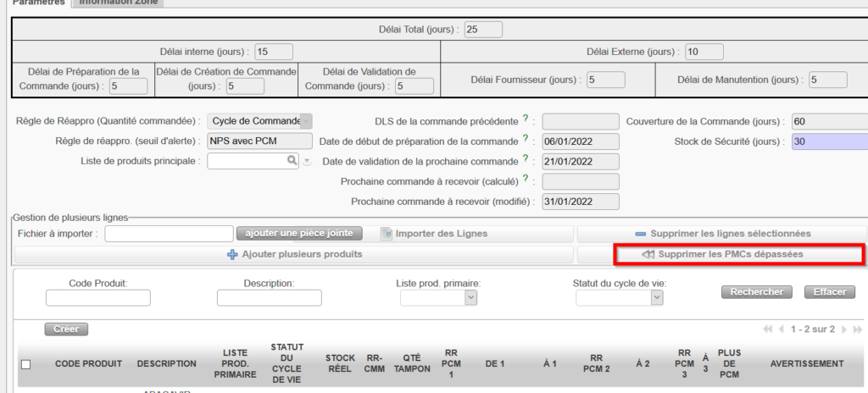
Task: Click Ajouter plusieurs produits button
Action: (x=294, y=254)
